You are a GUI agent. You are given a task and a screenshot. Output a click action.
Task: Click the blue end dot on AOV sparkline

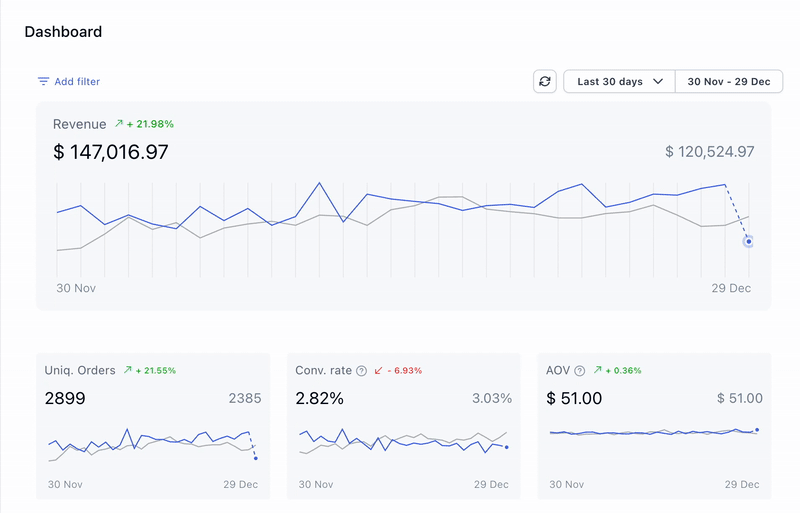[757, 429]
